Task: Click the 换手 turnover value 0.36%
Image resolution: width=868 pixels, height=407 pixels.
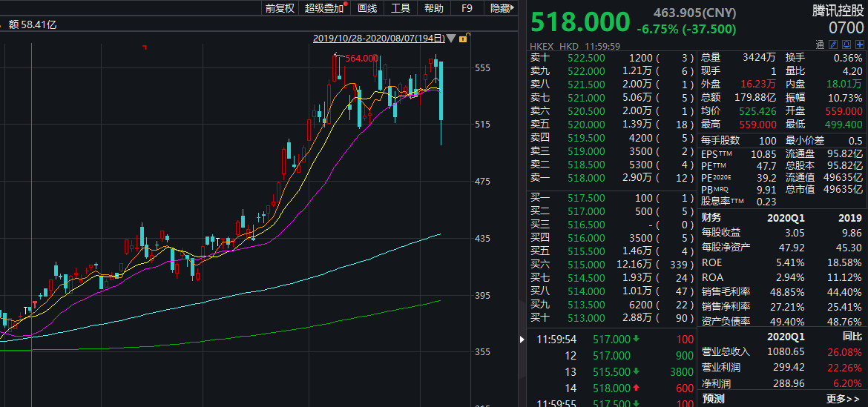Action: click(847, 58)
